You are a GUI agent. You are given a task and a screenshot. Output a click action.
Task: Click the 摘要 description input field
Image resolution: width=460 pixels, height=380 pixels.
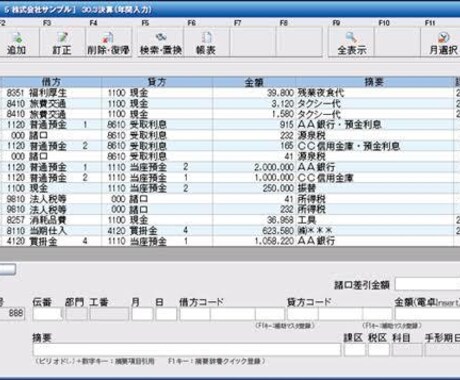pos(187,350)
